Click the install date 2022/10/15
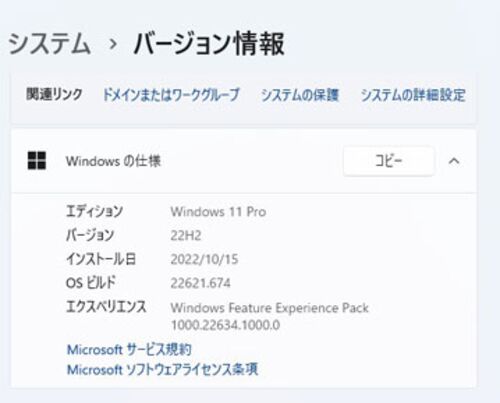Viewport: 500px width, 403px height. click(x=204, y=259)
